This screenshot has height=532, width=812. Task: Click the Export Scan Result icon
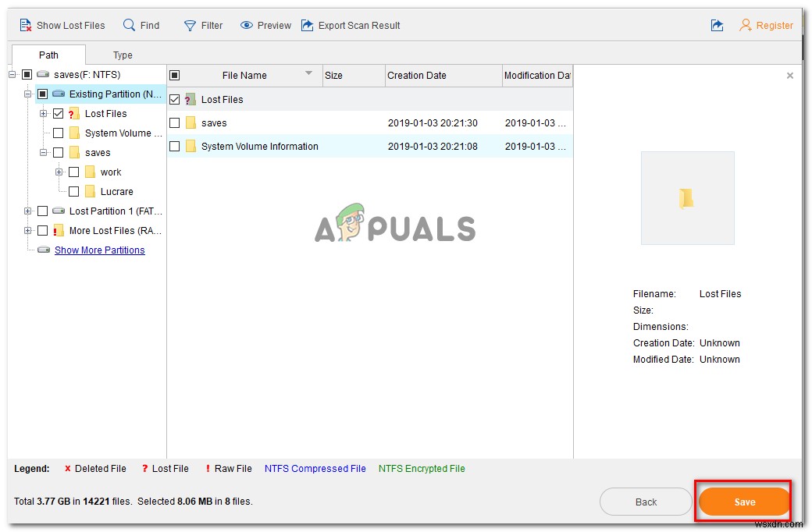(307, 25)
